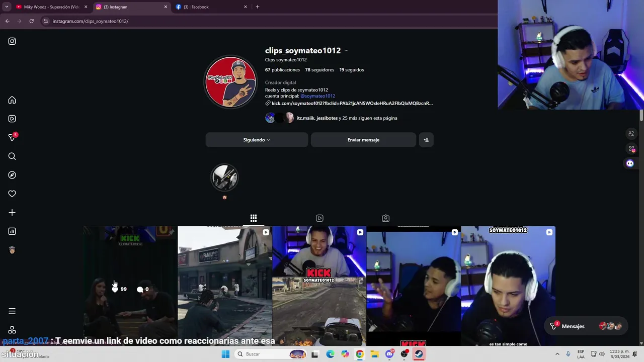644x362 pixels.
Task: Click the Instagram logo at sidebar top
Action: point(12,41)
